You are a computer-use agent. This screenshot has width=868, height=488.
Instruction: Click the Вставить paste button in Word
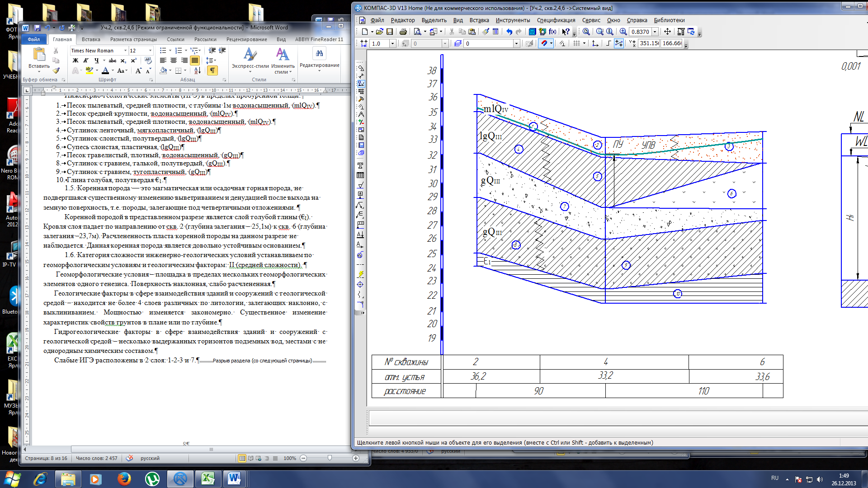click(x=39, y=60)
